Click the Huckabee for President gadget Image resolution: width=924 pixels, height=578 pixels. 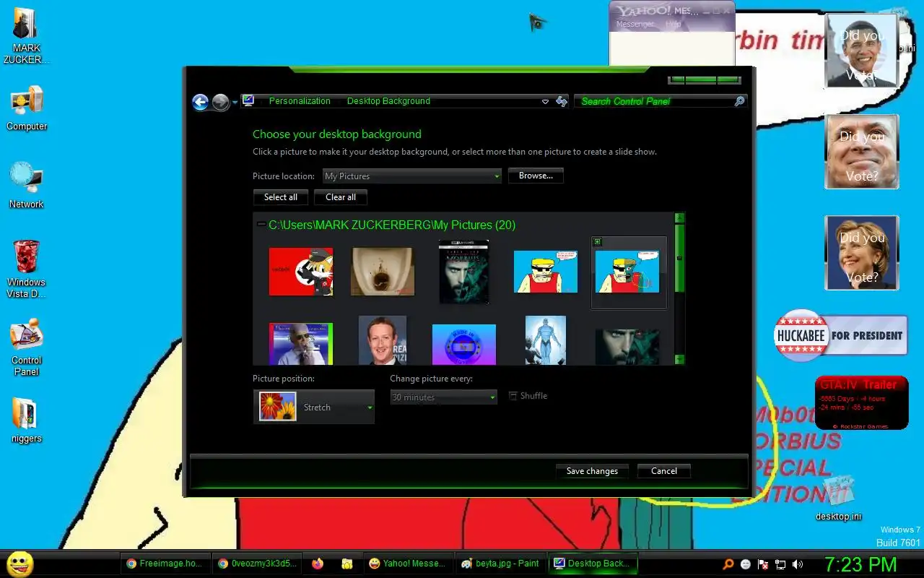tap(841, 335)
